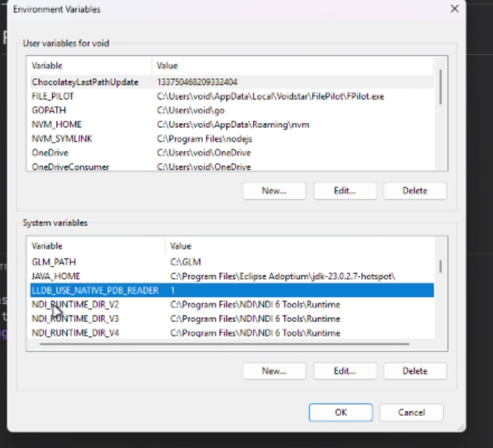This screenshot has height=448, width=493.
Task: Click New button under System variables
Action: coord(274,371)
